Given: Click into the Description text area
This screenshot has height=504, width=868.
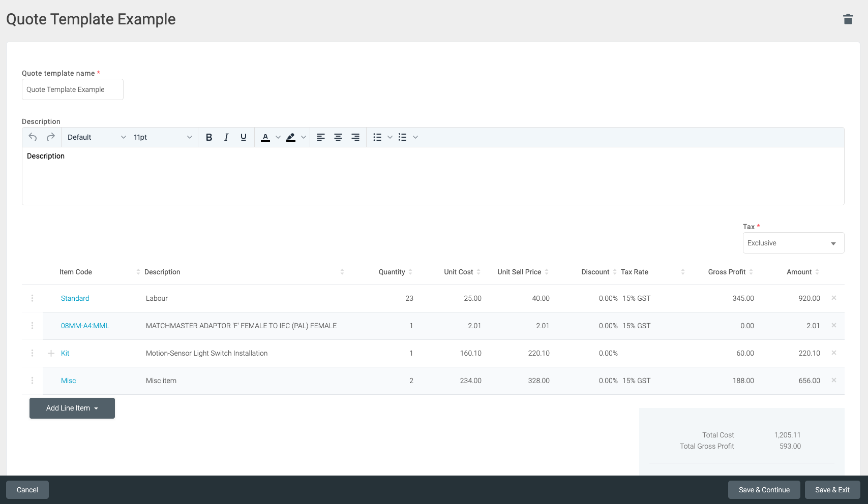Looking at the screenshot, I should click(x=433, y=176).
